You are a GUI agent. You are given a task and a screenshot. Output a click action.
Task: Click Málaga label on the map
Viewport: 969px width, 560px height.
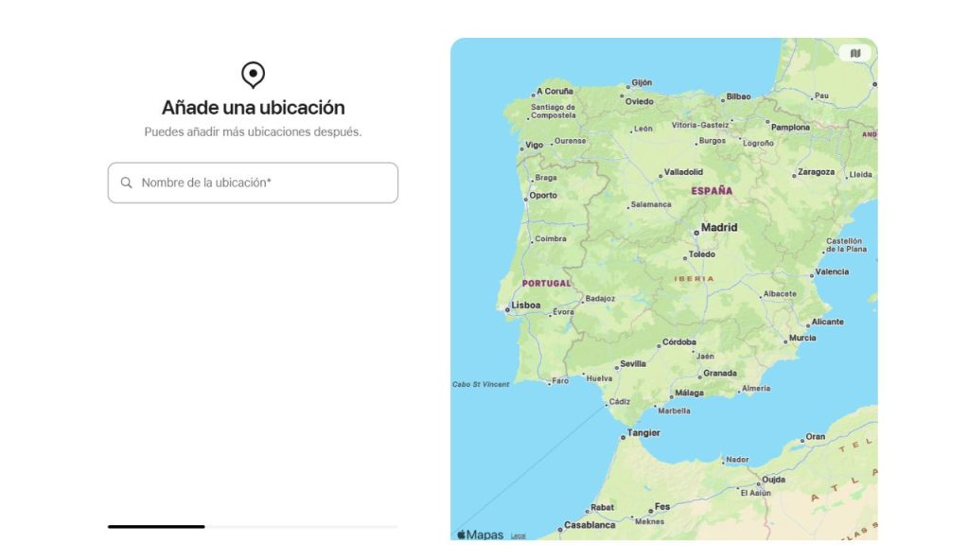click(x=689, y=393)
